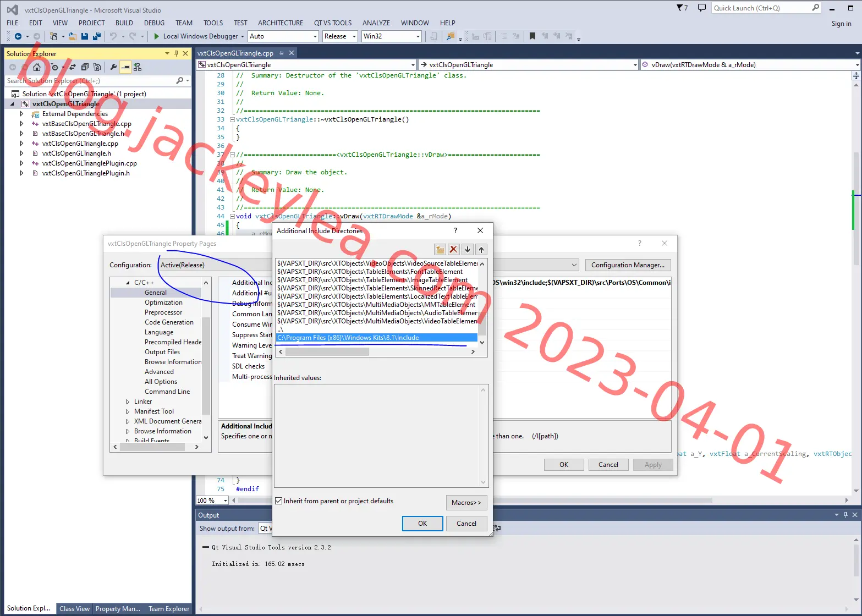Delete the selected include directory entry

tap(453, 250)
